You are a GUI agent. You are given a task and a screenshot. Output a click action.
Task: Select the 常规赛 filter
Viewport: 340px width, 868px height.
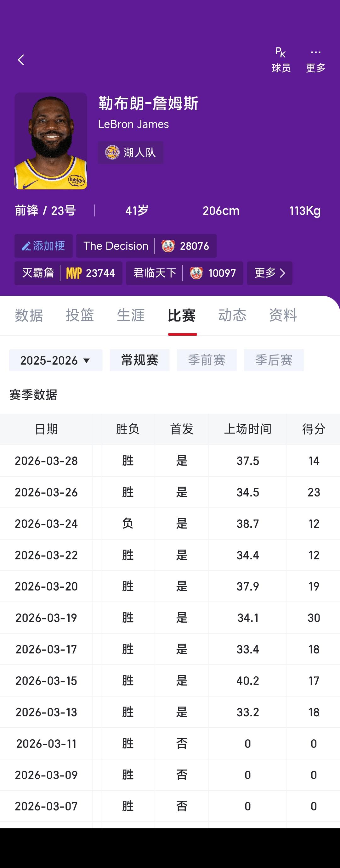coord(140,360)
